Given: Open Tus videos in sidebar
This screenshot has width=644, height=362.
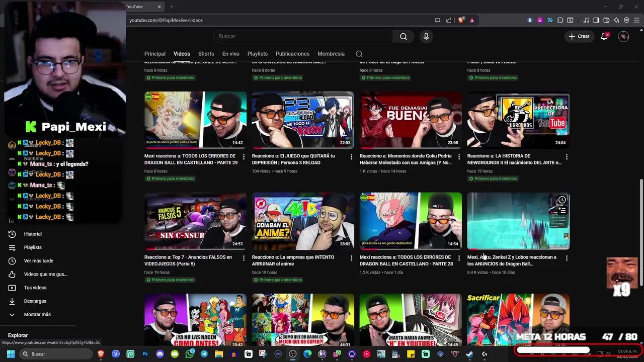Looking at the screenshot, I should click(x=35, y=288).
